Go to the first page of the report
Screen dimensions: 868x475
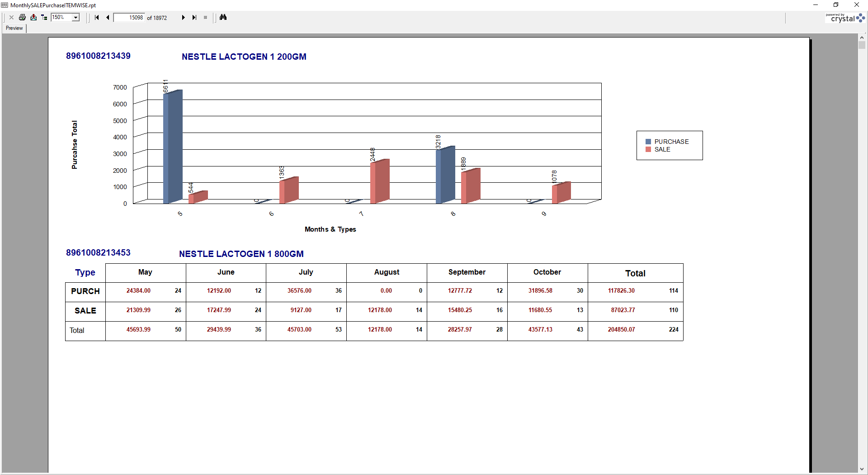97,18
